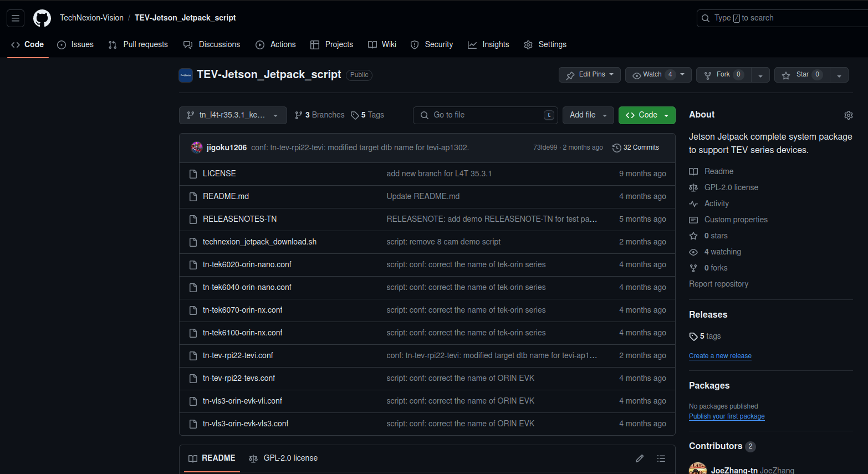Click Watch button to change notifications
Viewport: 868px width, 474px height.
point(658,75)
